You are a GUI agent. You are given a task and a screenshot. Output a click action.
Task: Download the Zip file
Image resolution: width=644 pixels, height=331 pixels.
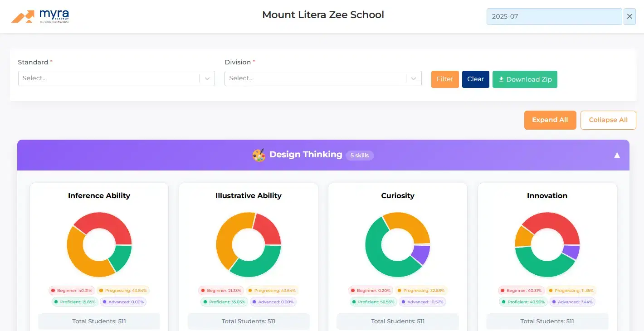525,79
